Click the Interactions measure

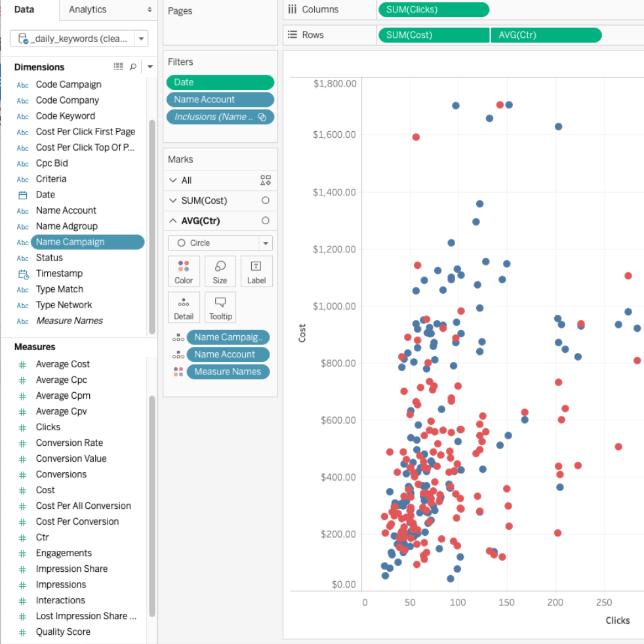[60, 601]
